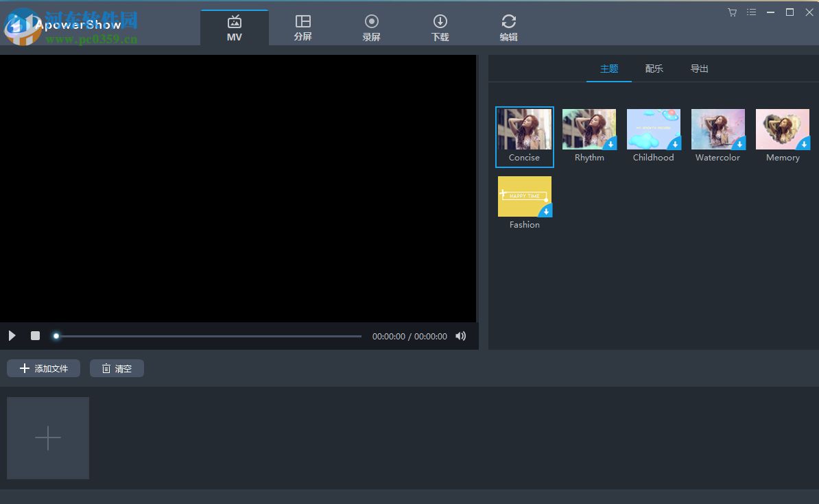Click the playback time display 00:00:00 / 00:00:00

(x=409, y=337)
